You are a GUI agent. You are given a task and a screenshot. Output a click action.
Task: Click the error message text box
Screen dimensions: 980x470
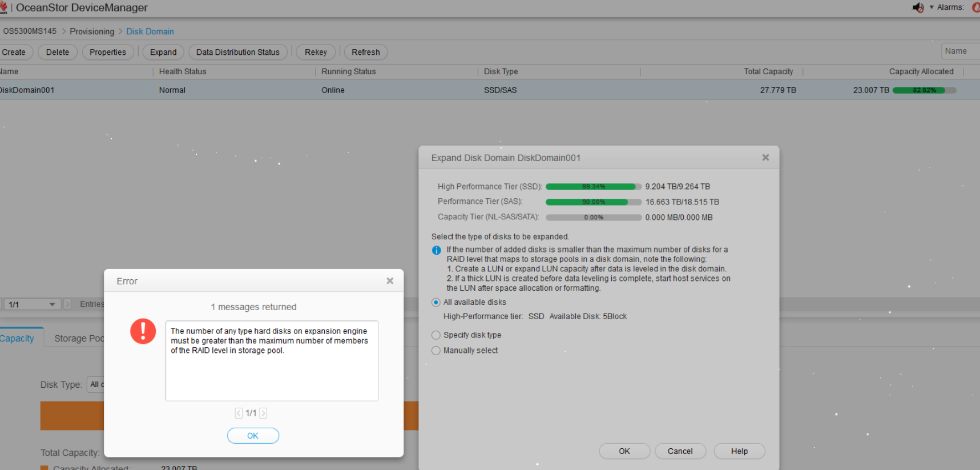coord(272,361)
